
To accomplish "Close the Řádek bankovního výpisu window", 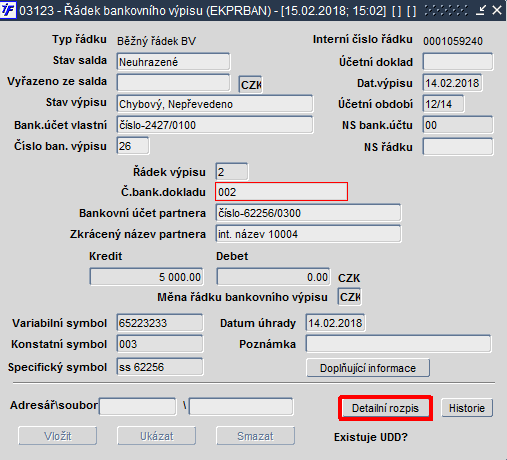I will pos(497,11).
